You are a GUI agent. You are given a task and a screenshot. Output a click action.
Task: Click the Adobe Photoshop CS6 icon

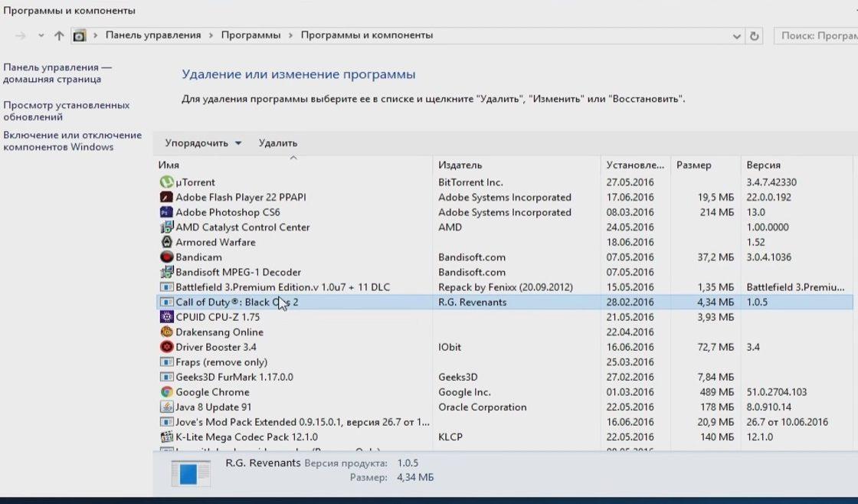click(166, 211)
